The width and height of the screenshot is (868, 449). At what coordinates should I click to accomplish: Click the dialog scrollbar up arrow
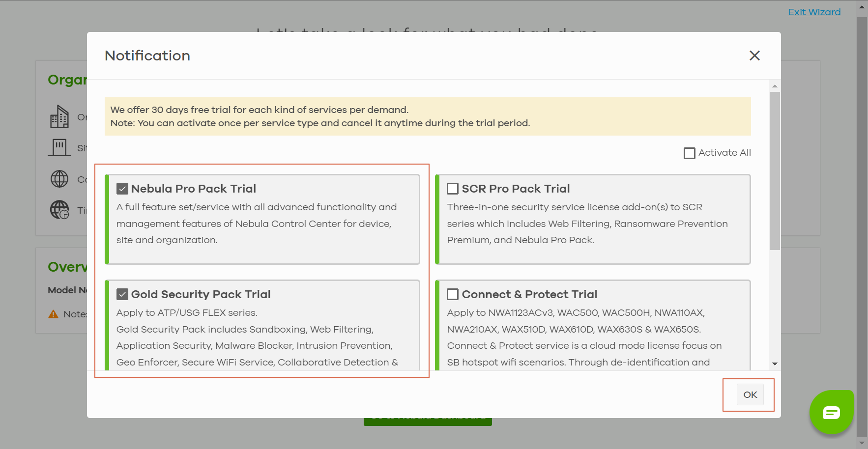775,86
